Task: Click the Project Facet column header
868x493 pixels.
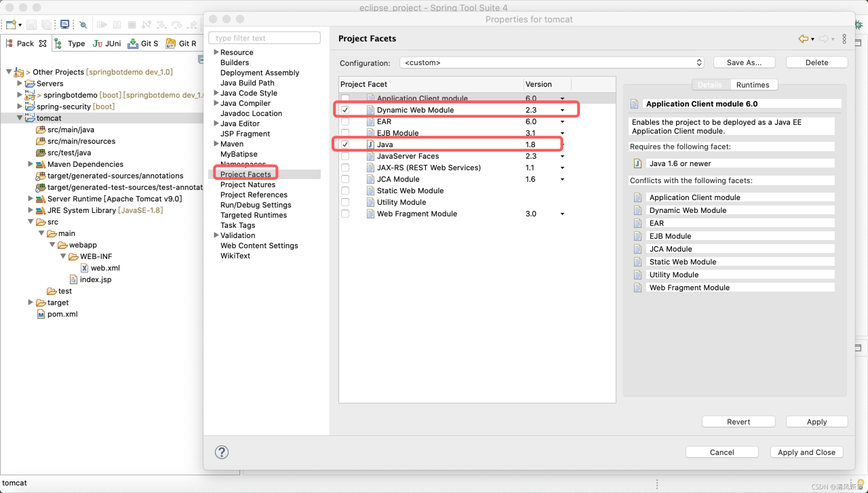Action: coord(431,84)
